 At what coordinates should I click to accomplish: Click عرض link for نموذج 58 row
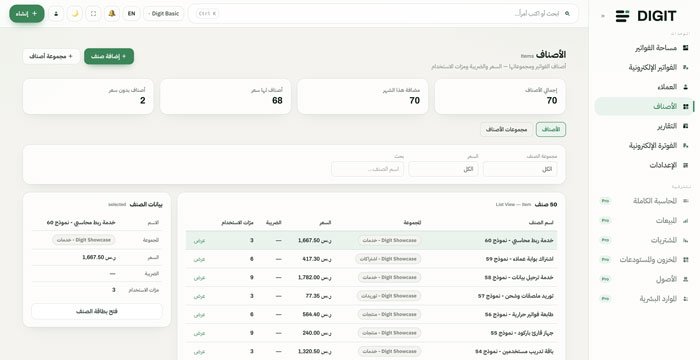click(200, 278)
